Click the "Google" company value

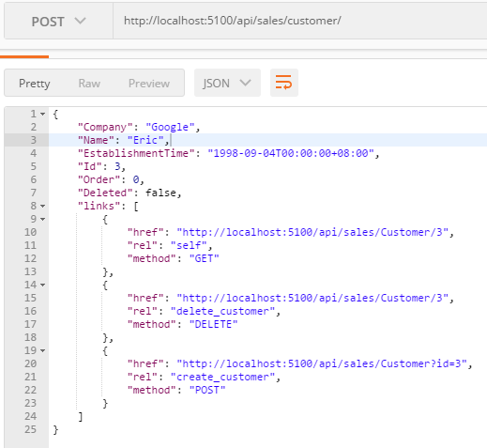(170, 127)
